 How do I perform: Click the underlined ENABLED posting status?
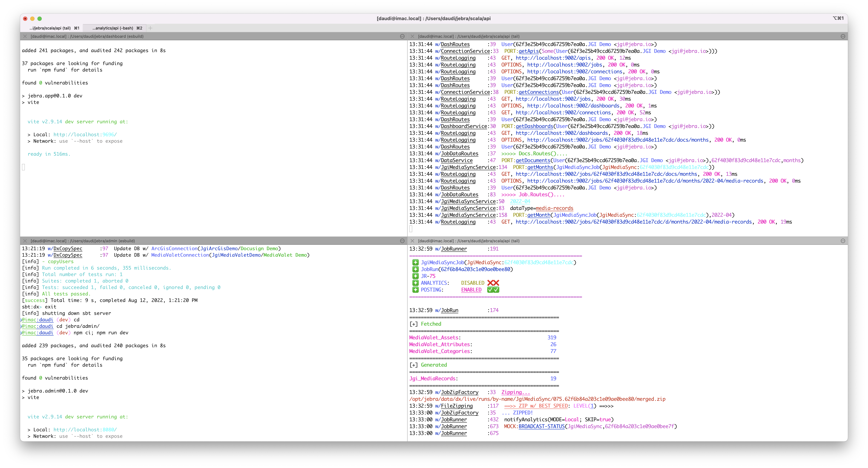coord(471,290)
